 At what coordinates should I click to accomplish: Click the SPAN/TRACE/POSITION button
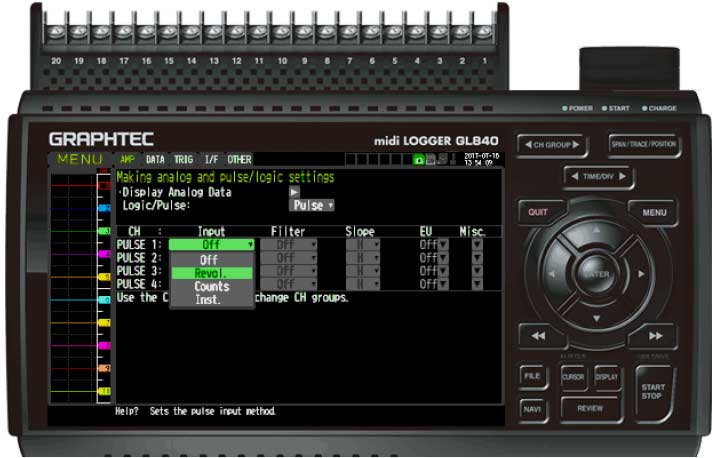click(x=644, y=144)
